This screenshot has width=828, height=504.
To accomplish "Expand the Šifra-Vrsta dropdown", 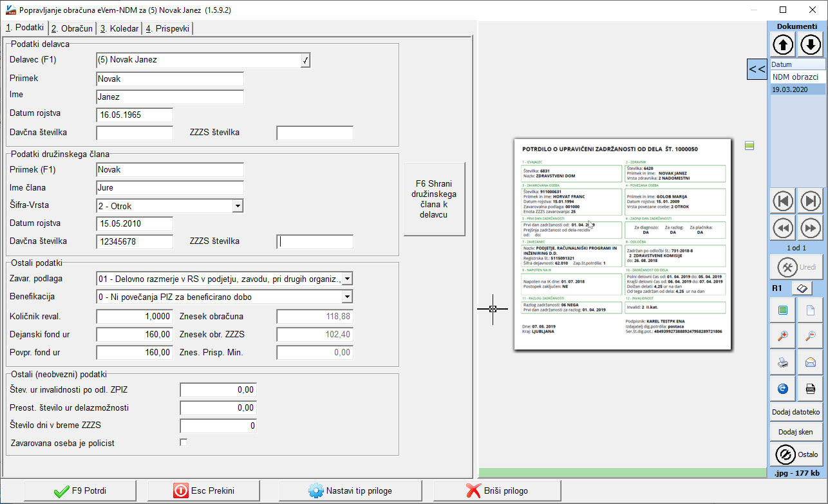I will pos(238,206).
